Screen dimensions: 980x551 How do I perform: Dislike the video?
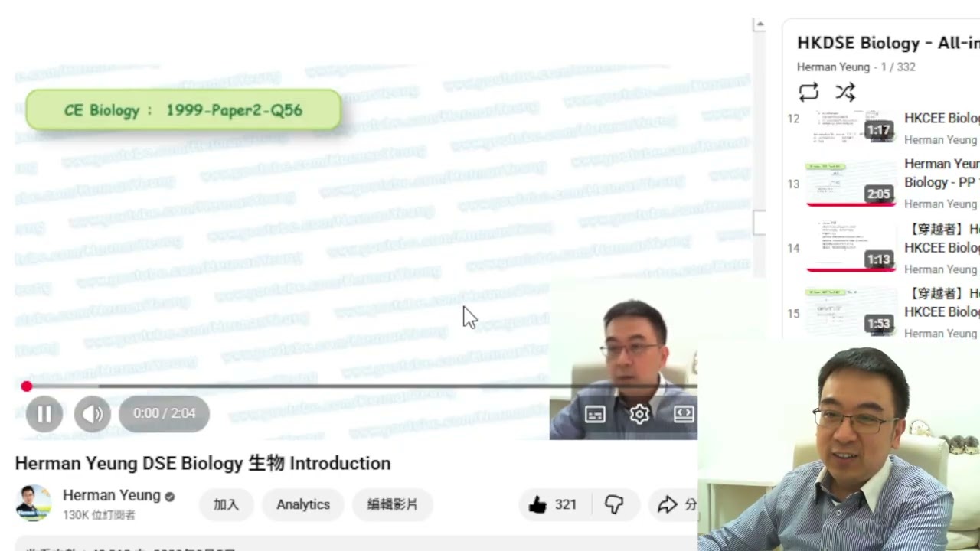614,504
